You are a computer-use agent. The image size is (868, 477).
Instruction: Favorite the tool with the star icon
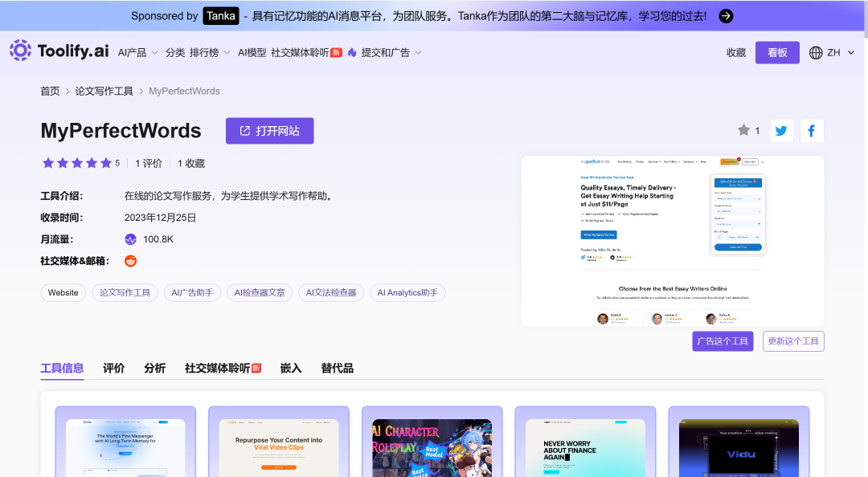743,131
